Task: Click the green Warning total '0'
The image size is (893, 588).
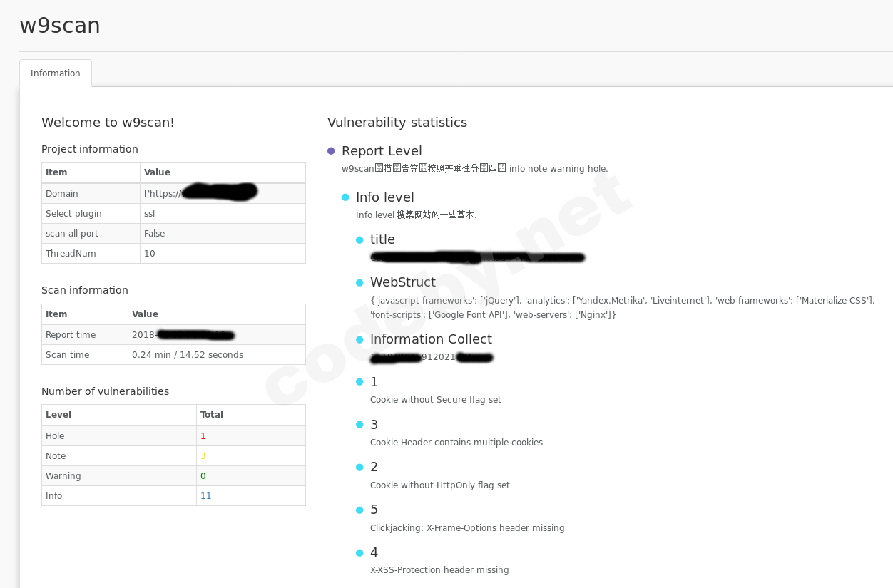Action: (x=203, y=476)
